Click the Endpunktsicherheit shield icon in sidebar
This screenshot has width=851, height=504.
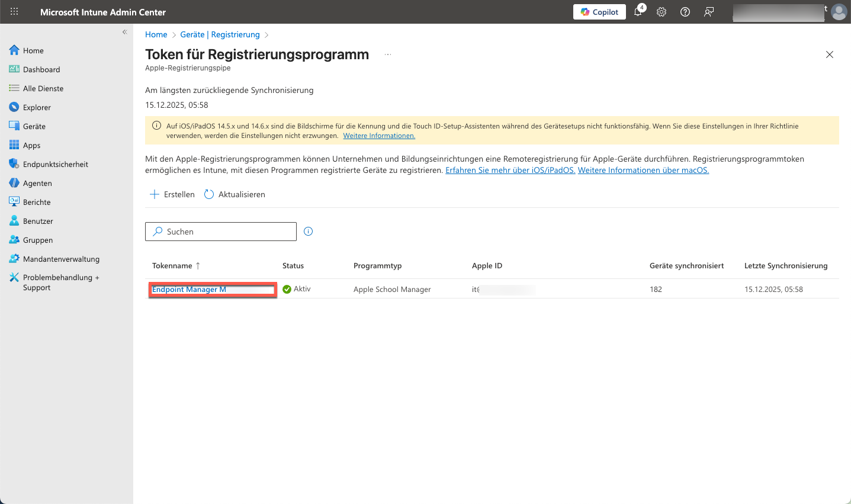click(x=14, y=164)
